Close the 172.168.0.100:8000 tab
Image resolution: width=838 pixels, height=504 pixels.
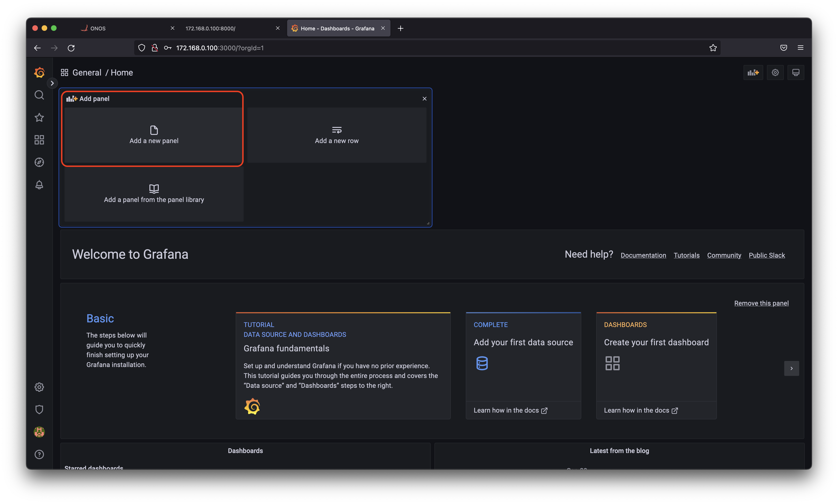point(278,28)
